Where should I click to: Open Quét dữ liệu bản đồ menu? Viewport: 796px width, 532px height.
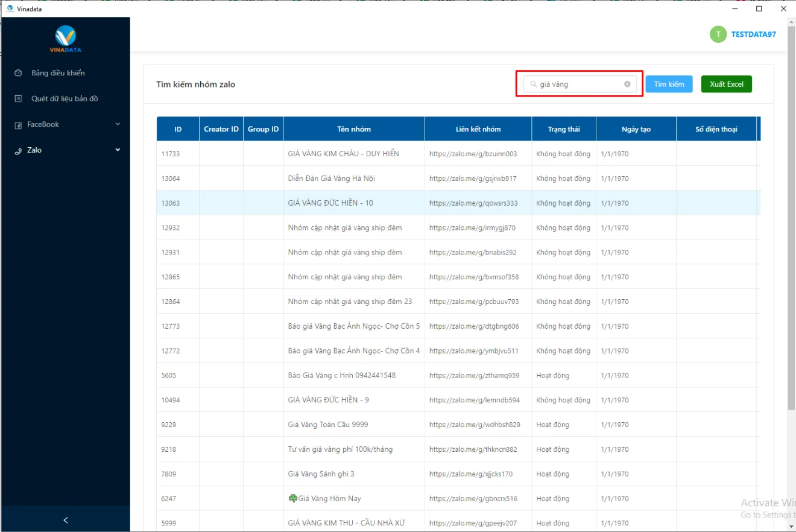[x=65, y=99]
